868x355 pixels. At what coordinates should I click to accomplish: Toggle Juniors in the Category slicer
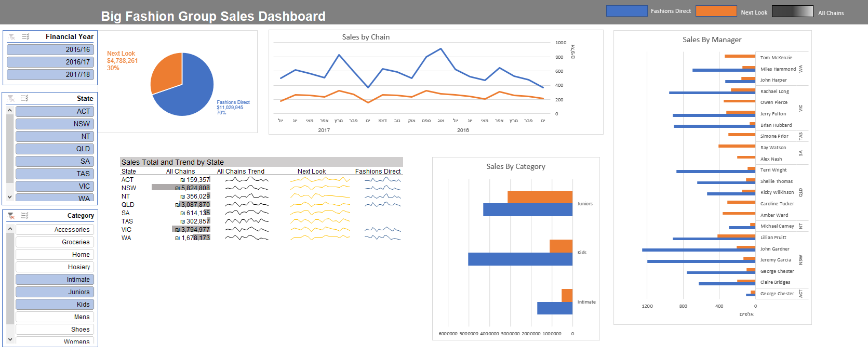(55, 292)
